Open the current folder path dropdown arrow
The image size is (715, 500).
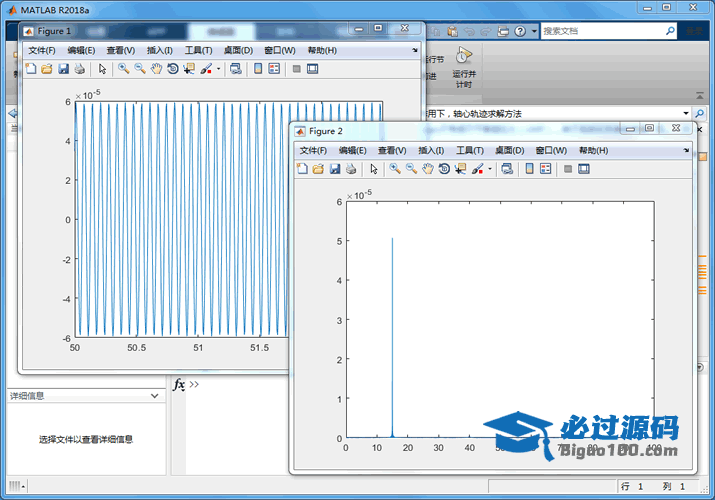click(686, 114)
